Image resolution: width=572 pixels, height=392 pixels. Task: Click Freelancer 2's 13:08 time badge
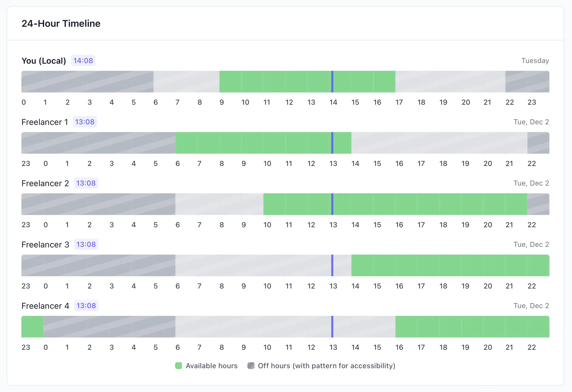86,183
